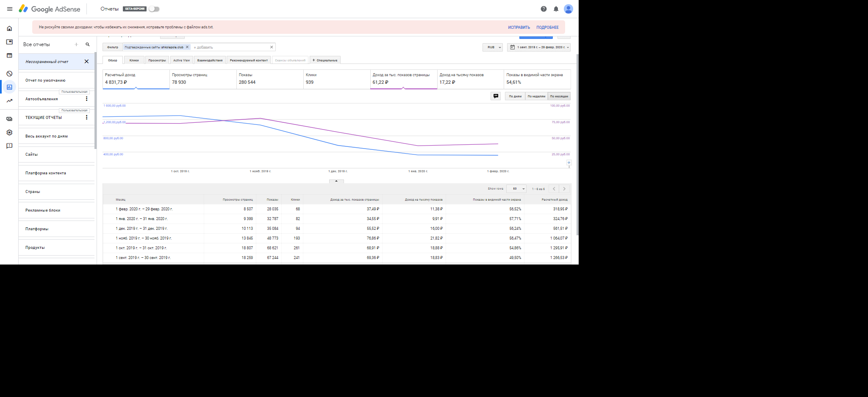Image resolution: width=868 pixels, height=397 pixels.
Task: Click 'ПОДРОБНЕЕ' link in warning banner
Action: coord(547,28)
